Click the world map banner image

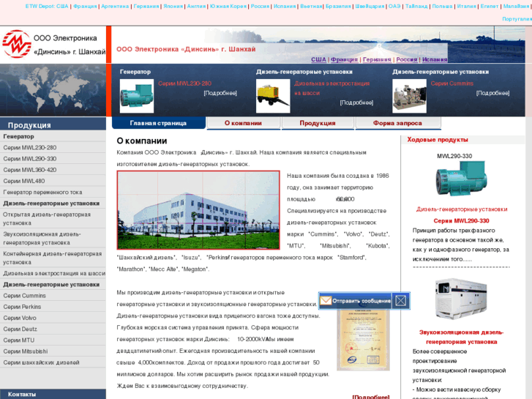53,90
